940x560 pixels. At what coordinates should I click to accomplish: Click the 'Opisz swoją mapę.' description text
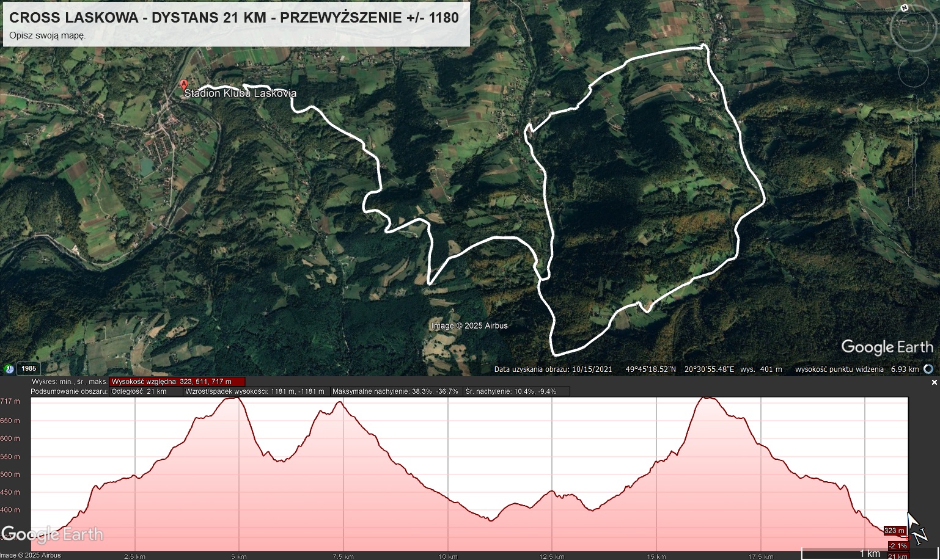pos(47,35)
